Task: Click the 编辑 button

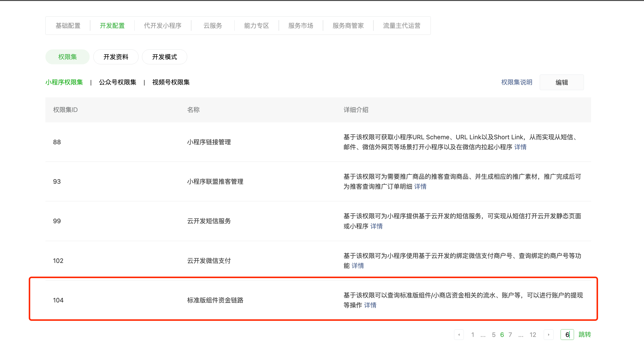Action: pyautogui.click(x=562, y=82)
